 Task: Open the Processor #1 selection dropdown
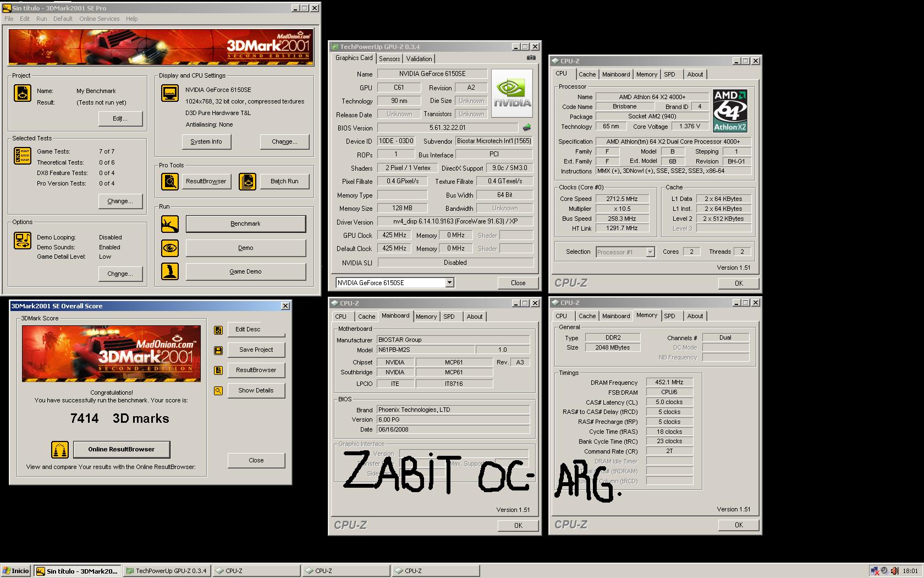(x=650, y=252)
